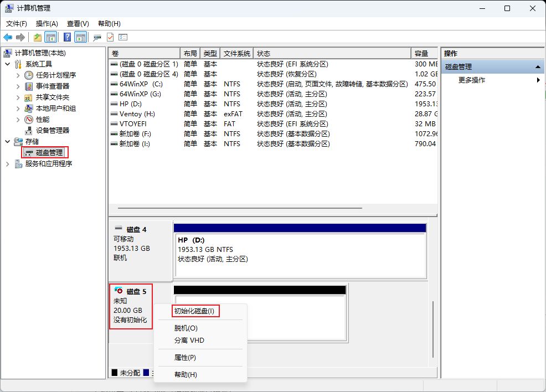Collapse the 系统工具 tree node
Viewport: 546px width, 392px height.
[x=7, y=64]
